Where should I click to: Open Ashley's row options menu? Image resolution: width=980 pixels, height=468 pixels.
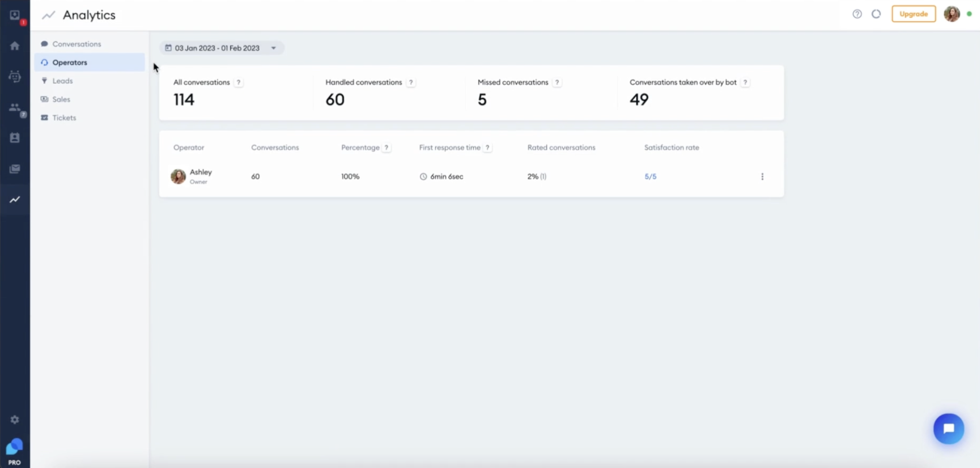762,176
